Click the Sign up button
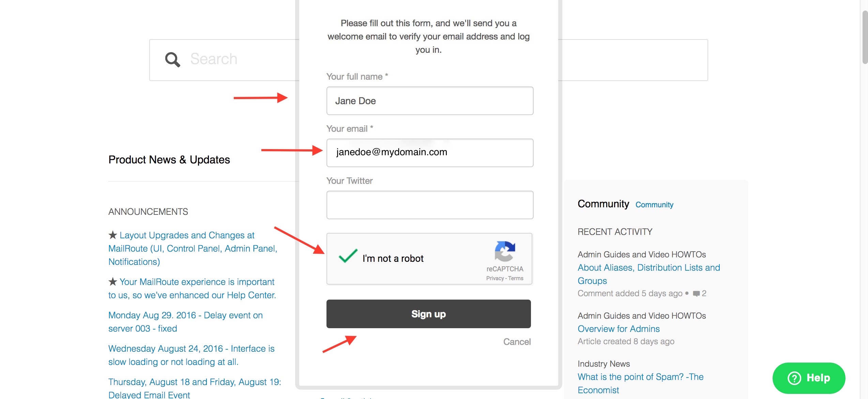 tap(428, 314)
